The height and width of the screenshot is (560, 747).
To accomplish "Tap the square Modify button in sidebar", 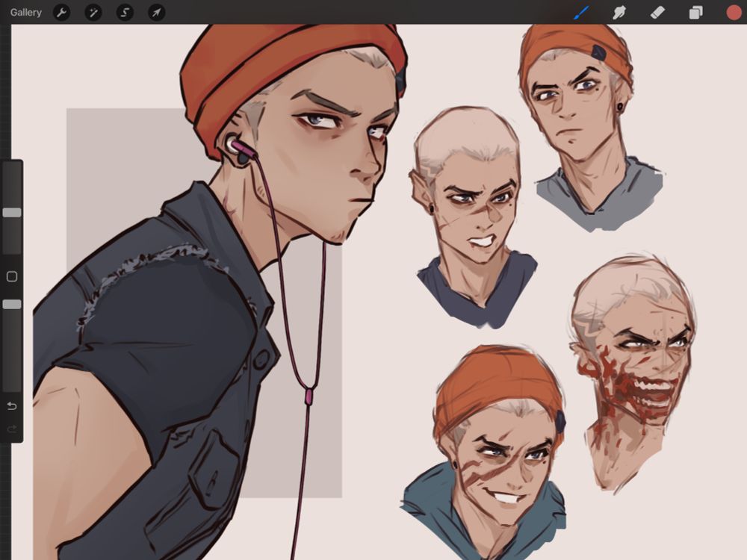I will (x=12, y=277).
